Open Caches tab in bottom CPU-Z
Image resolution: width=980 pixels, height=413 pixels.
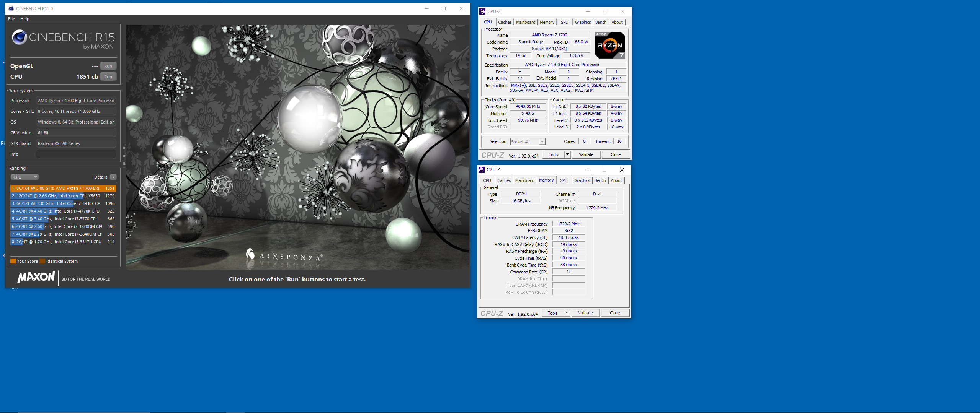click(504, 180)
